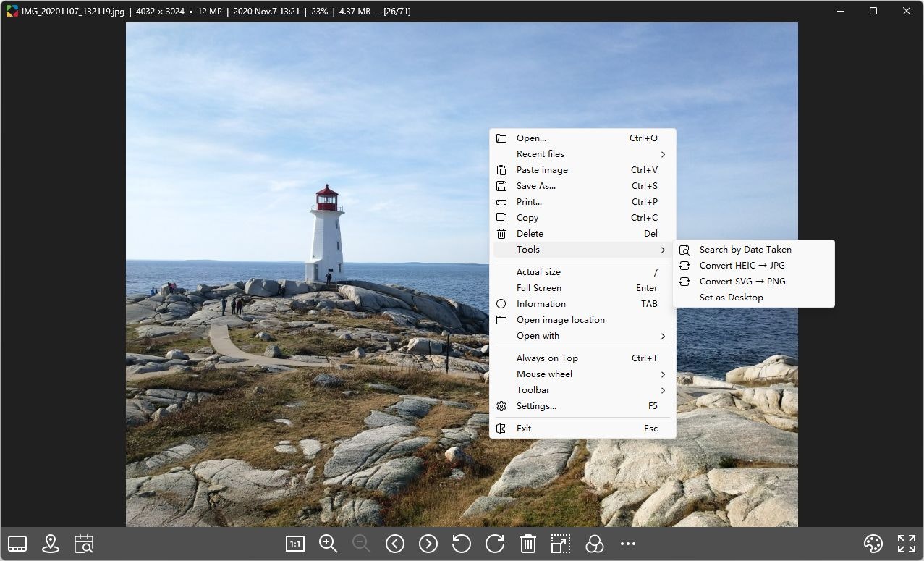This screenshot has height=561, width=924.
Task: Open the palette theme icon
Action: tap(873, 544)
